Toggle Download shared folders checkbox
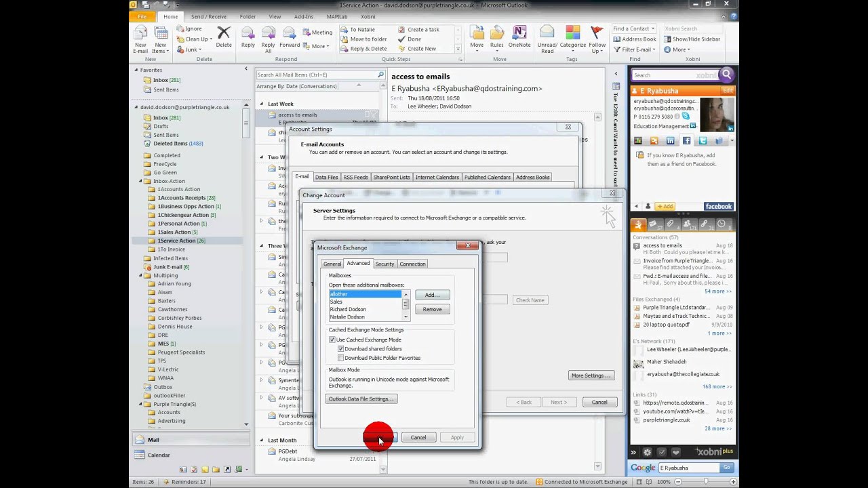The height and width of the screenshot is (488, 868). pyautogui.click(x=341, y=348)
